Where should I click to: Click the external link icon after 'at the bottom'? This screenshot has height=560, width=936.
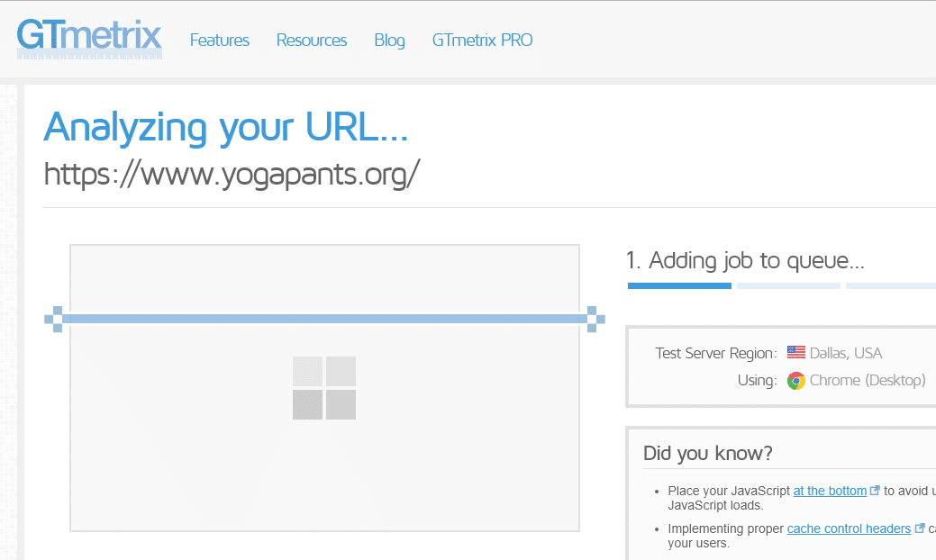coord(875,490)
